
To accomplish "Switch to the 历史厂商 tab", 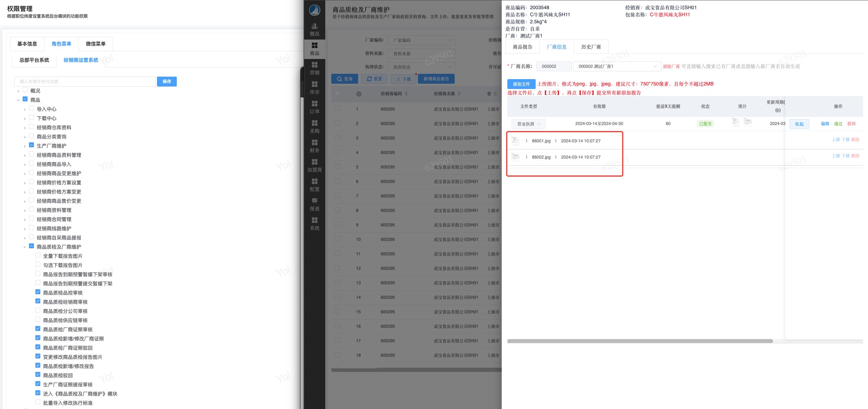I will click(x=590, y=47).
